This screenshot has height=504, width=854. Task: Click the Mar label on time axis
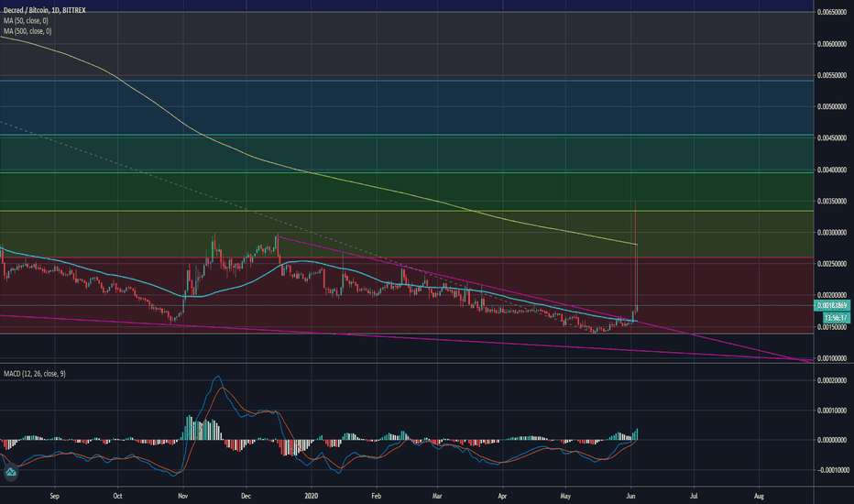437,497
